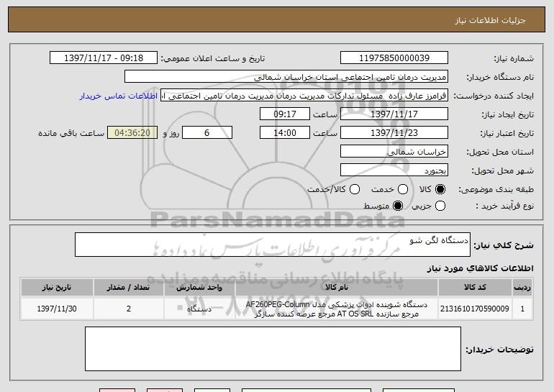Image resolution: width=554 pixels, height=392 pixels.
Task: Click the remaining time countdown 04:36:20
Action: point(132,133)
